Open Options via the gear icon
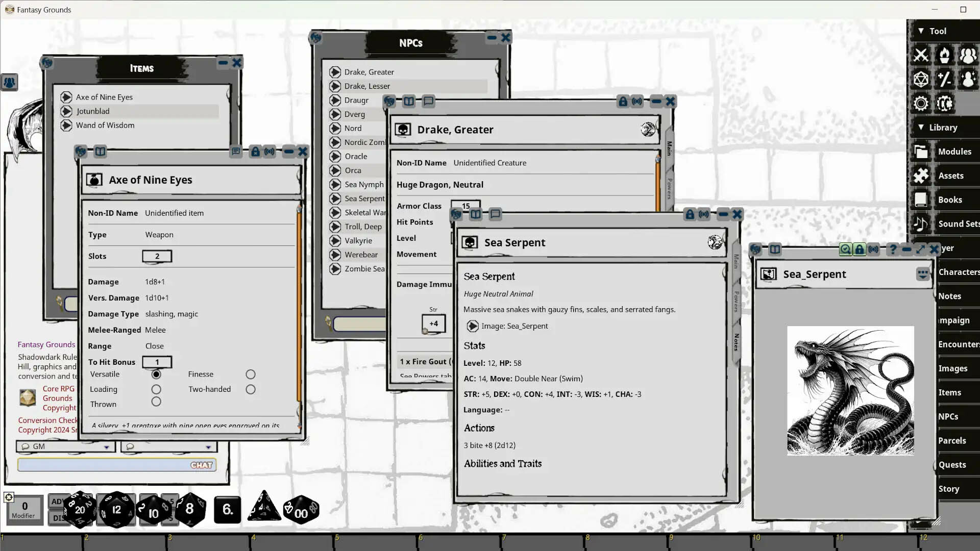The width and height of the screenshot is (980, 551). 921,103
